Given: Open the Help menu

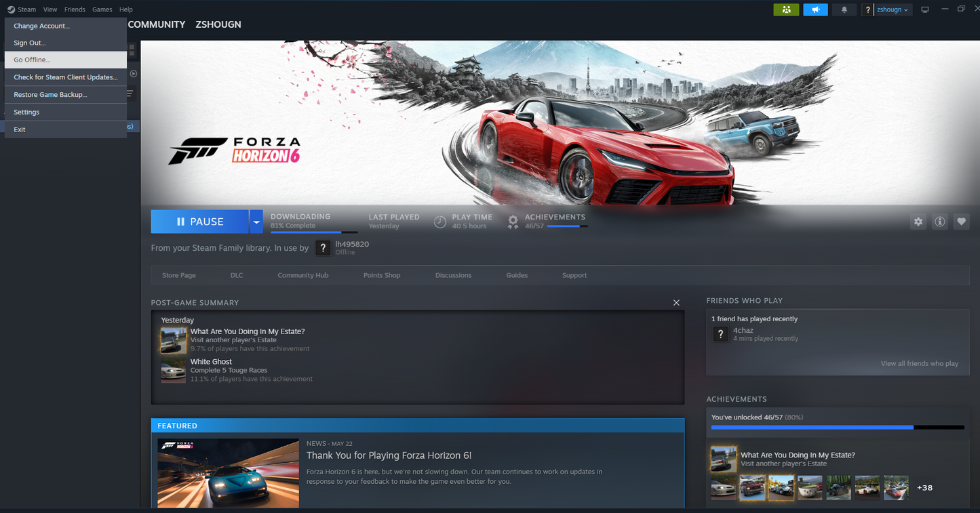Looking at the screenshot, I should [x=126, y=9].
